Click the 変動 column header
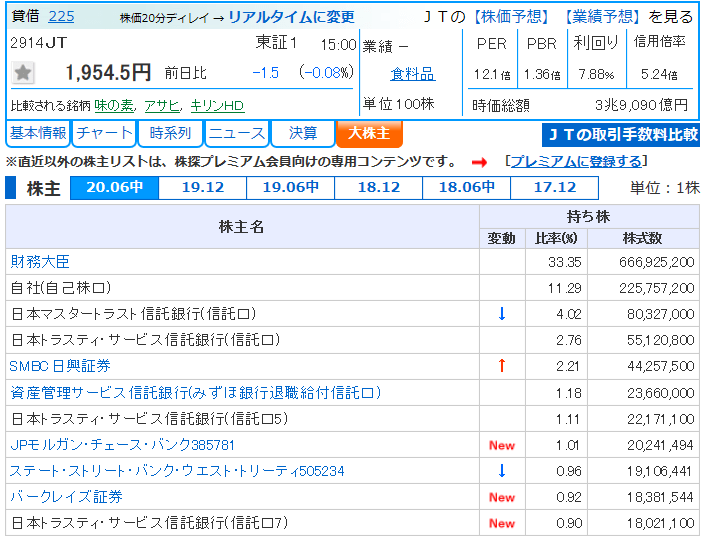The width and height of the screenshot is (705, 541). click(502, 238)
